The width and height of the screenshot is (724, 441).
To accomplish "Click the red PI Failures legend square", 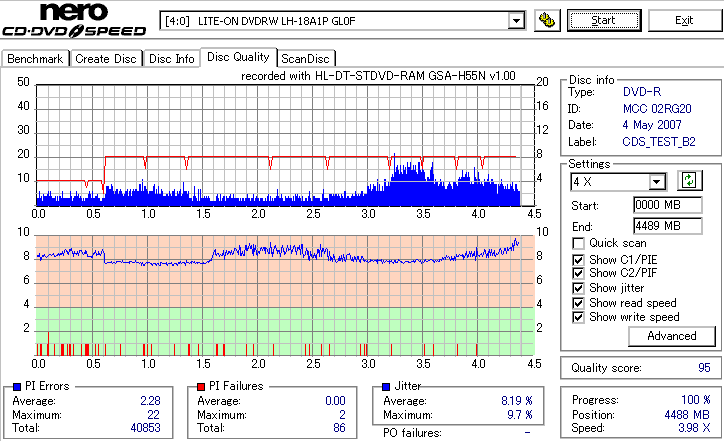I will pyautogui.click(x=201, y=387).
